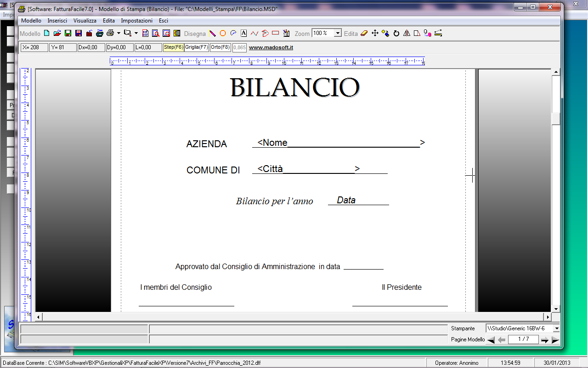Click the mirror tool icon
The image size is (588, 368).
point(407,33)
